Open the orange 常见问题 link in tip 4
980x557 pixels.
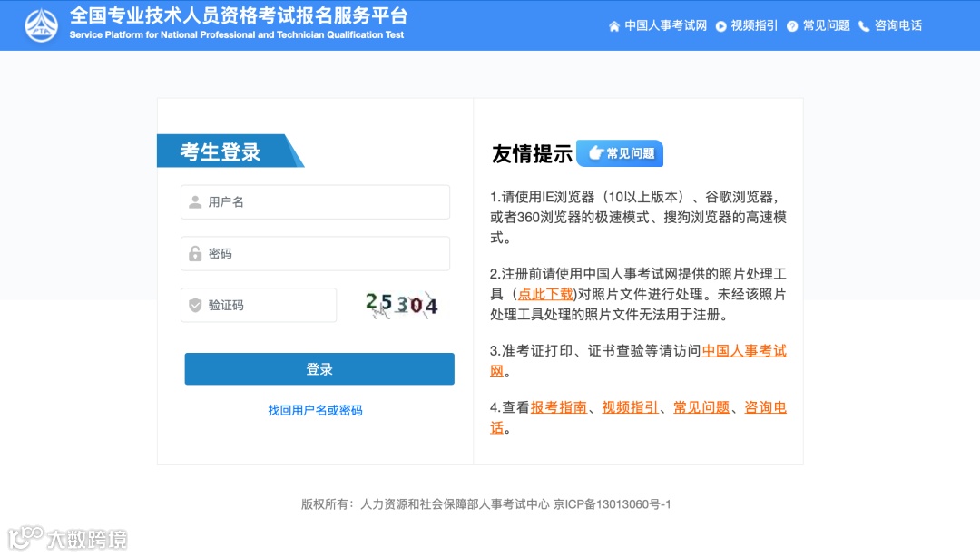tap(701, 407)
